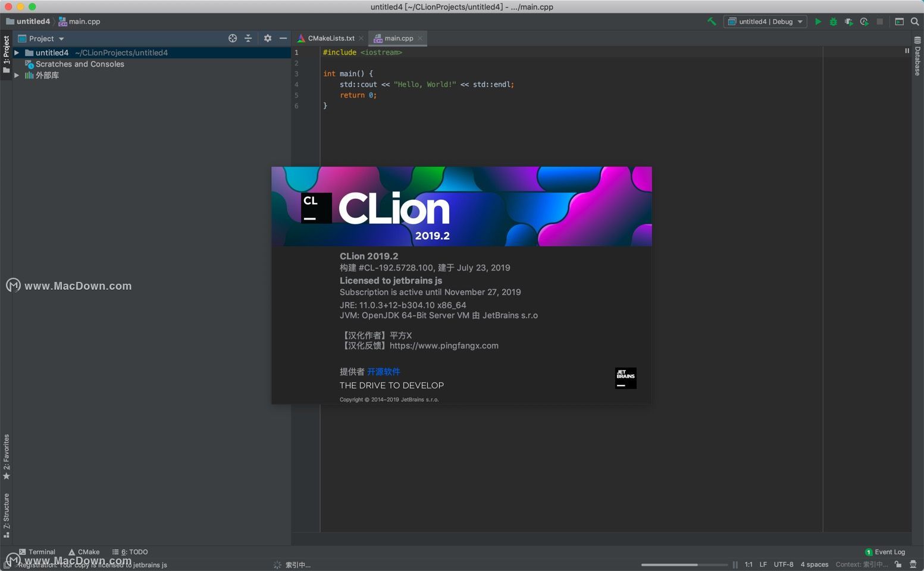Click the 开源软件 link in About dialog
This screenshot has height=571, width=924.
(x=384, y=372)
